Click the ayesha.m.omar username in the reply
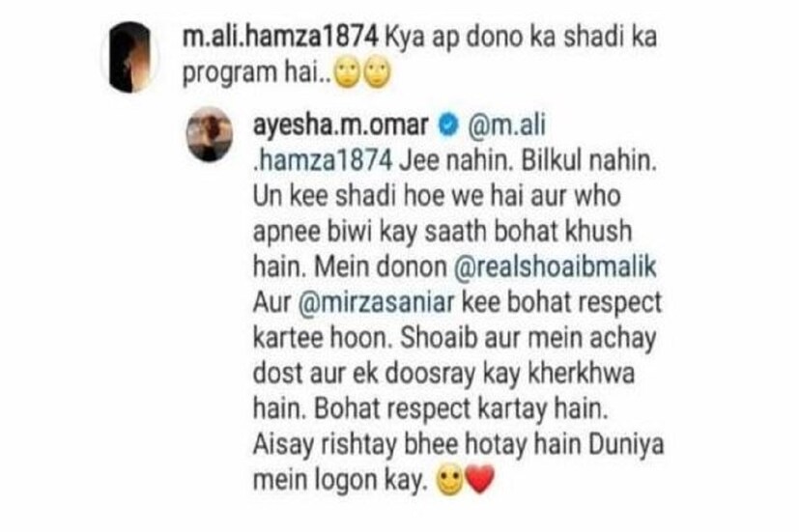 [340, 126]
